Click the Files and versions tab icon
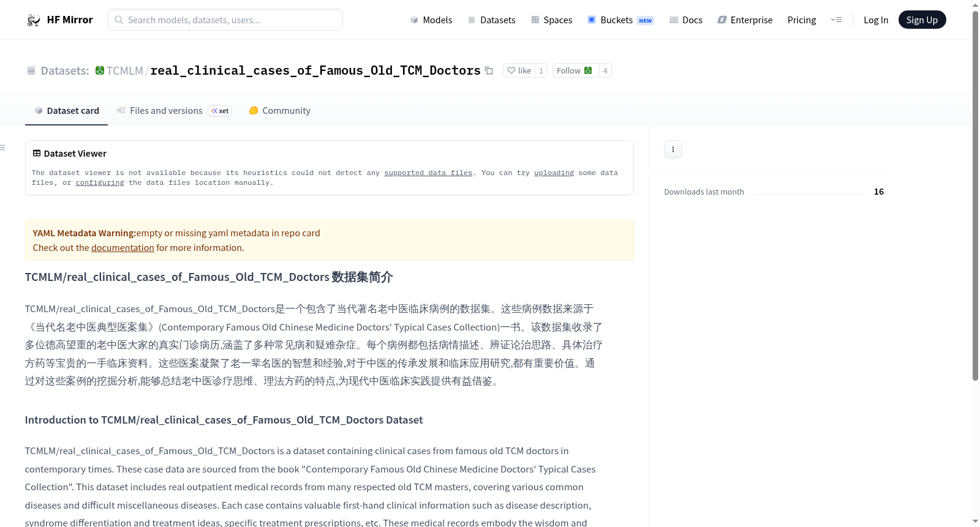This screenshot has width=980, height=527. click(x=121, y=111)
